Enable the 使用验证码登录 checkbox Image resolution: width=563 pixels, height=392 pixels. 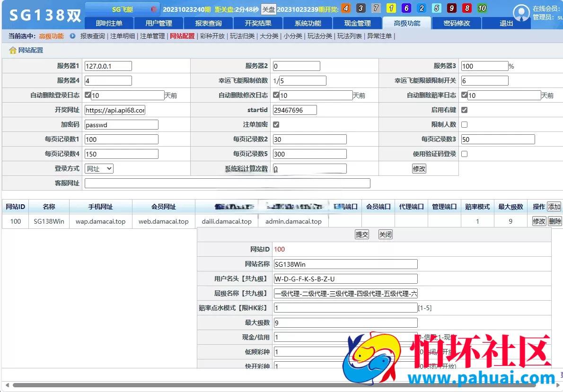tap(464, 154)
